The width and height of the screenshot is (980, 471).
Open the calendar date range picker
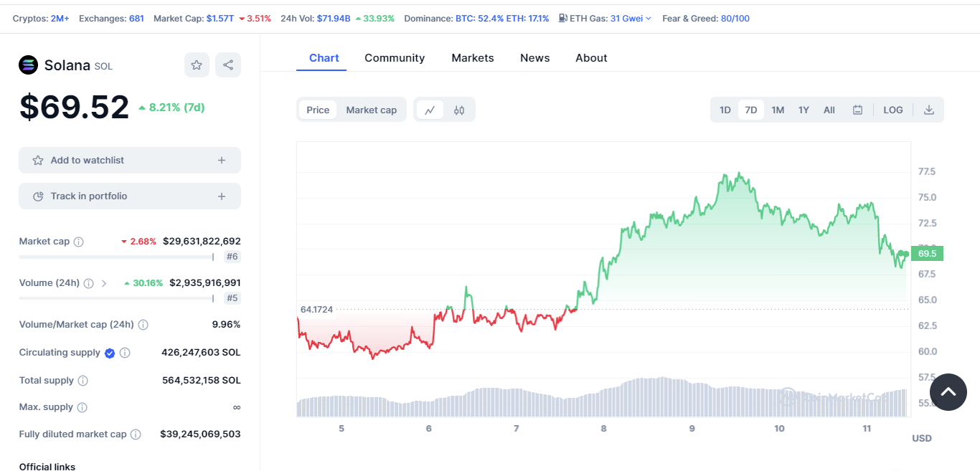tap(857, 110)
